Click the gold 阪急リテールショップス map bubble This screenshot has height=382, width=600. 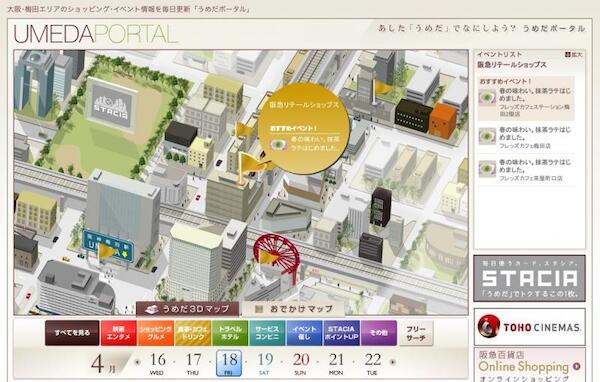tap(303, 128)
